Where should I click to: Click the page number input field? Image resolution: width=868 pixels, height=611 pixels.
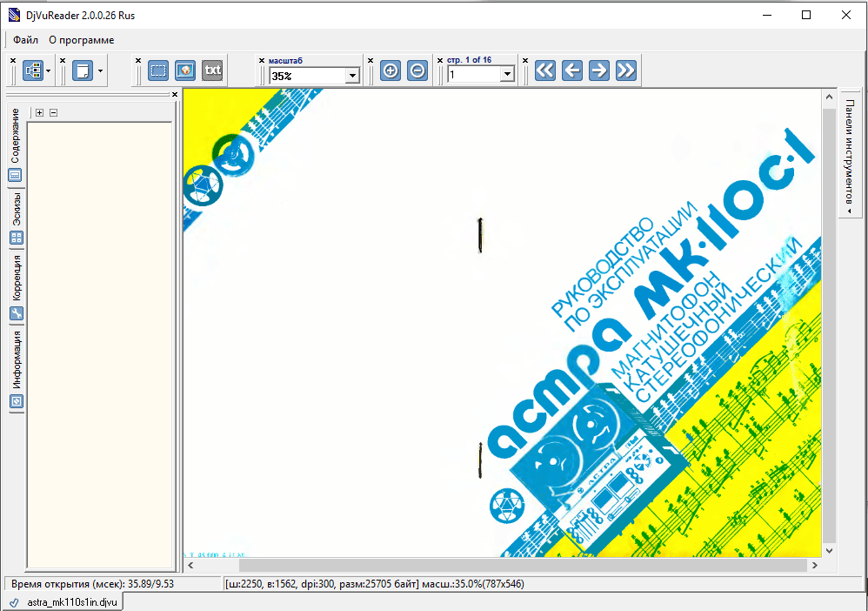pyautogui.click(x=474, y=74)
